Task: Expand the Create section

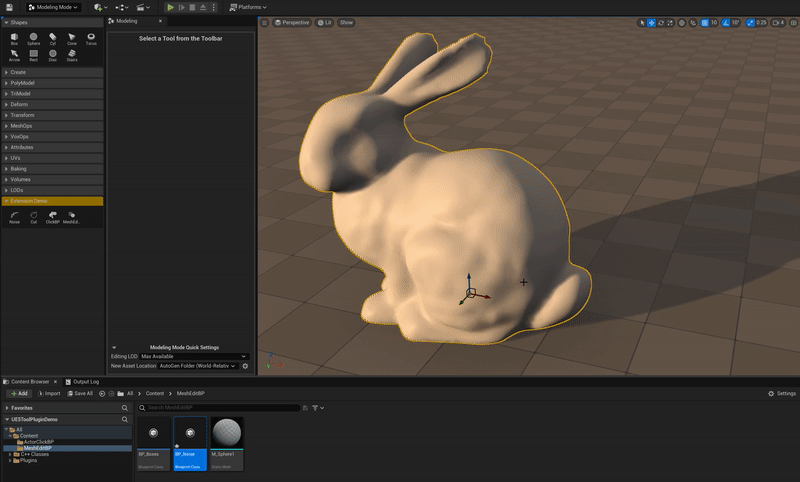Action: pyautogui.click(x=53, y=72)
